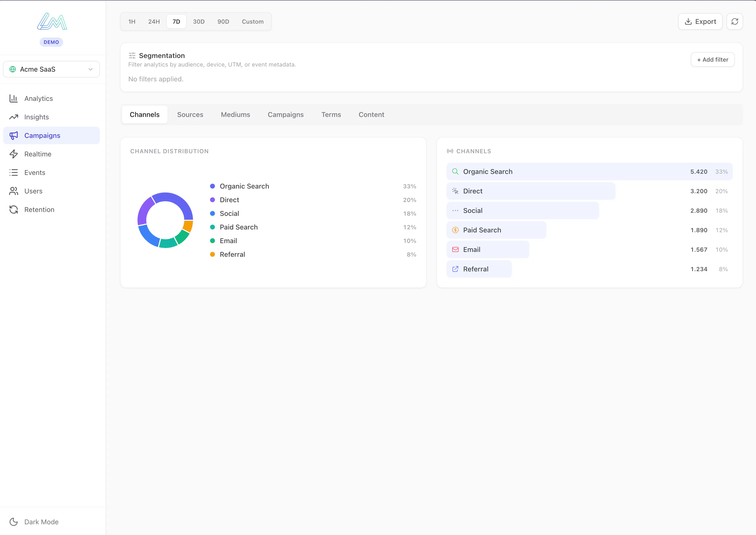Switch to the Content tab
This screenshot has height=535, width=756.
click(371, 115)
